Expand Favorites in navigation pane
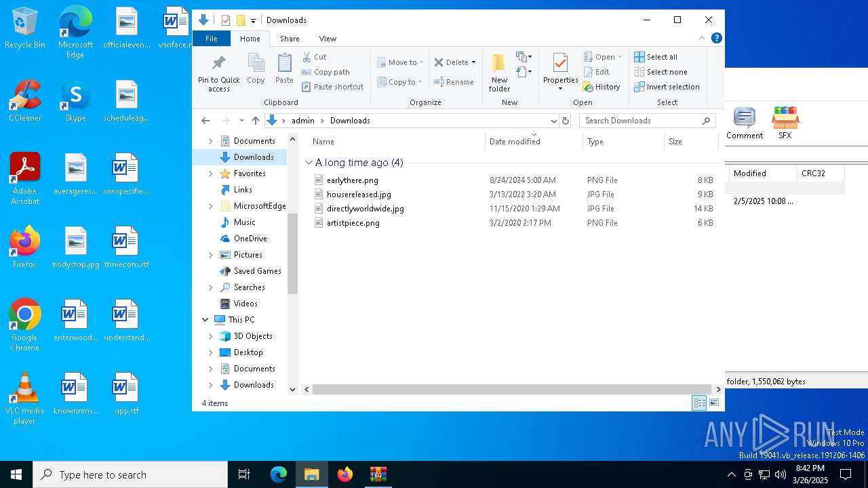 210,174
